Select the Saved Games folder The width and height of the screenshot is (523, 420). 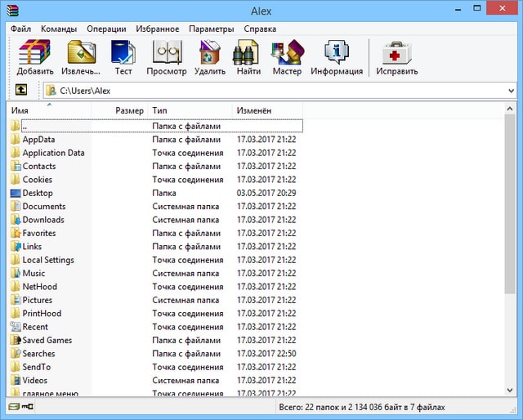click(x=47, y=340)
